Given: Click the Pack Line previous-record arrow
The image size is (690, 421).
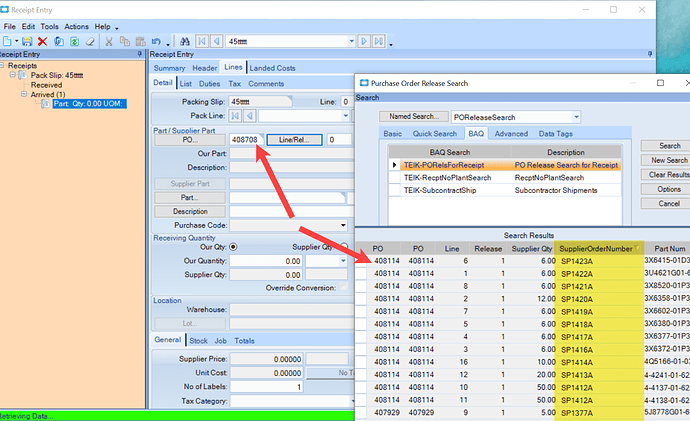Looking at the screenshot, I should pyautogui.click(x=250, y=116).
